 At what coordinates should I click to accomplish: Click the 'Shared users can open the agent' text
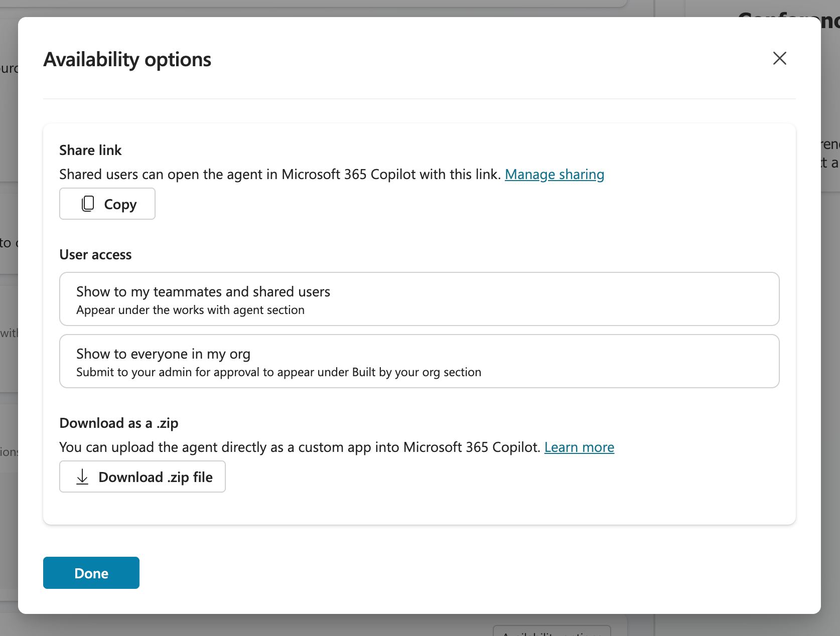[280, 174]
